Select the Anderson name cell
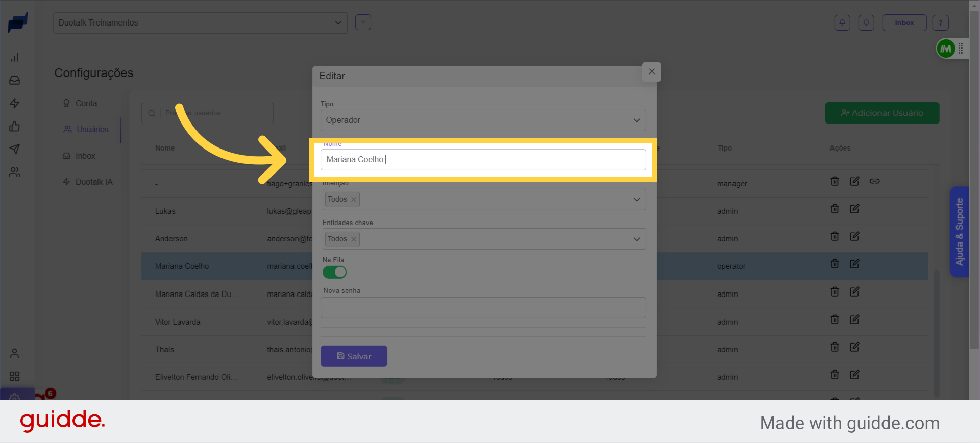This screenshot has width=980, height=443. point(171,239)
